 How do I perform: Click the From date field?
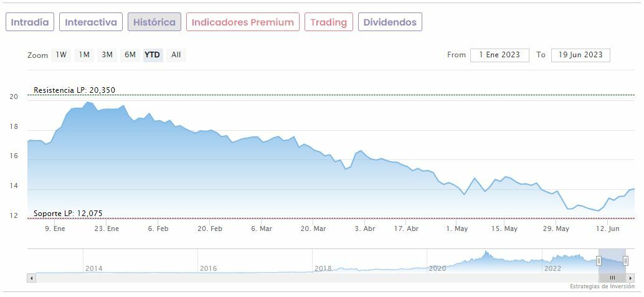500,55
